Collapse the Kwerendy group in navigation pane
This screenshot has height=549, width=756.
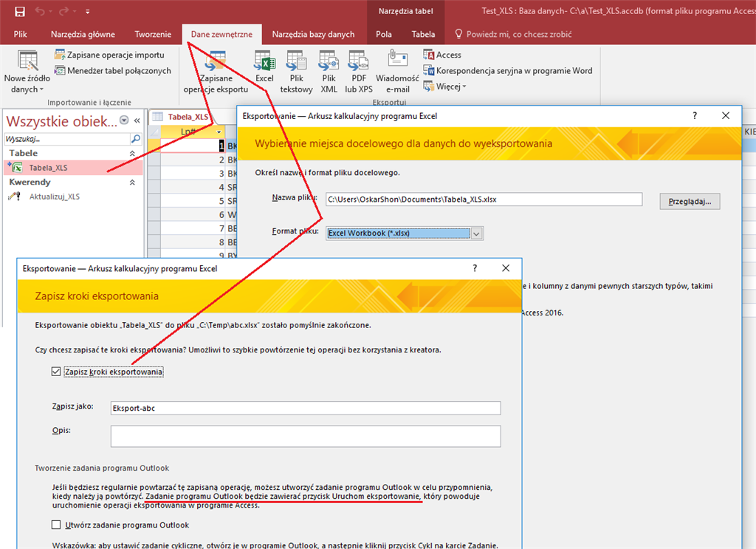pyautogui.click(x=132, y=182)
